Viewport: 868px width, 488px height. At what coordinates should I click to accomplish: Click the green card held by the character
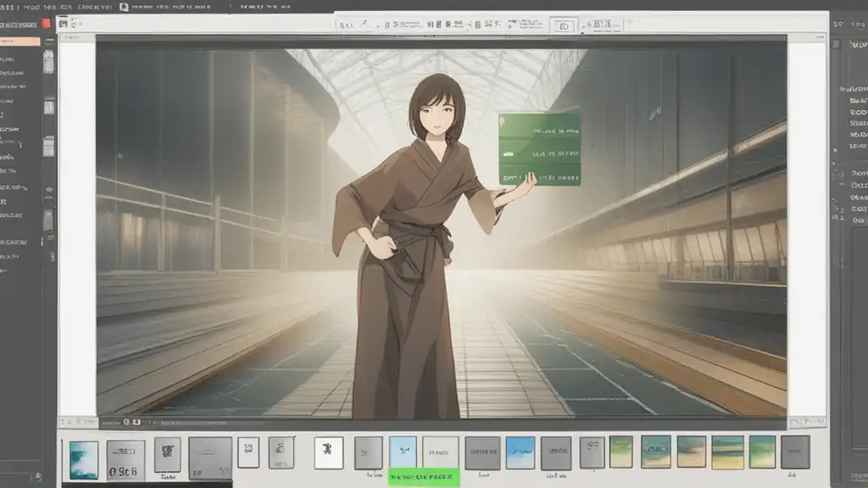click(x=540, y=149)
